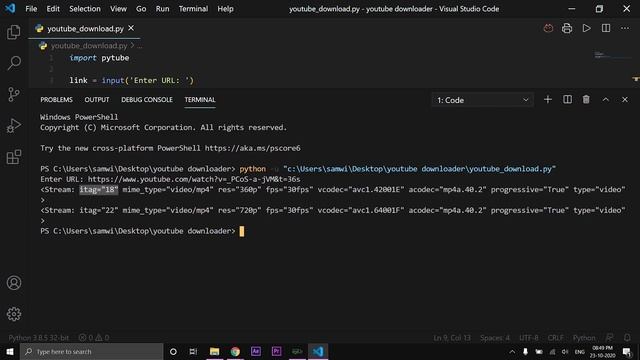This screenshot has height=360, width=640.
Task: Open the Windows Start menu
Action: click(x=10, y=351)
